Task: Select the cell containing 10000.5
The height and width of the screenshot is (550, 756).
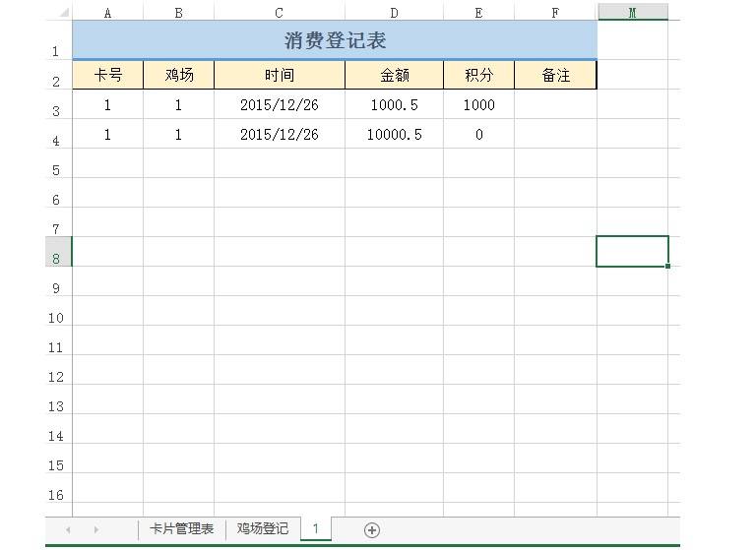Action: [394, 134]
